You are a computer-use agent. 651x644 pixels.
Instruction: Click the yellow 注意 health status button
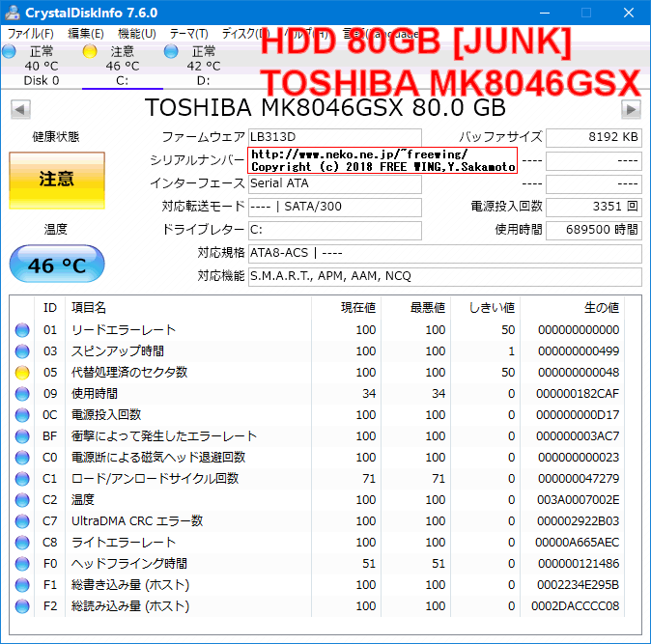pos(57,181)
